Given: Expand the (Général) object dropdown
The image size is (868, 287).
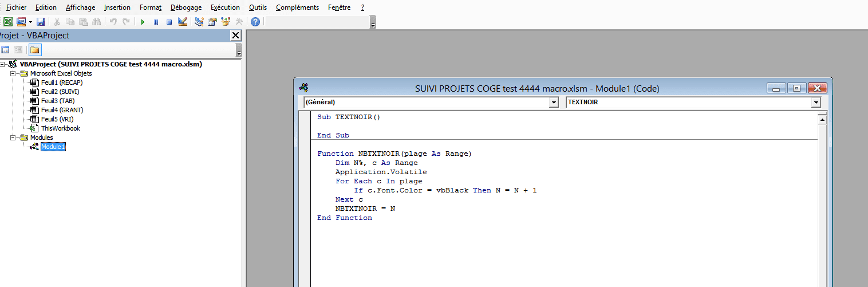Looking at the screenshot, I should coord(553,103).
